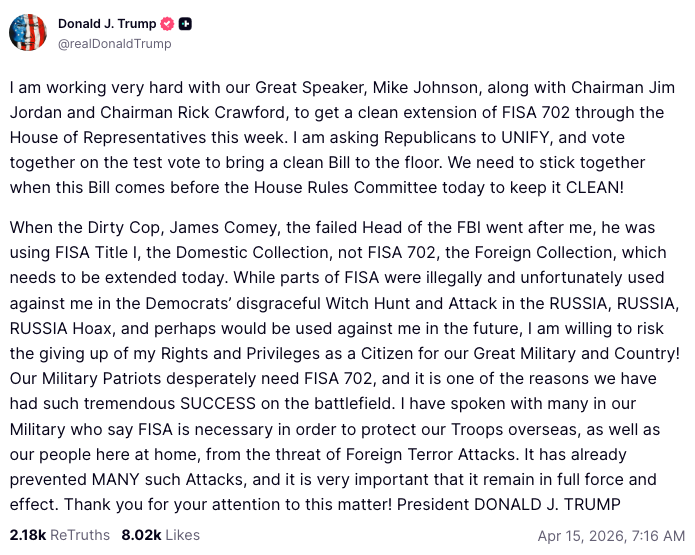Click the '2.18k' retruth count number
The height and width of the screenshot is (555, 695).
pos(27,535)
